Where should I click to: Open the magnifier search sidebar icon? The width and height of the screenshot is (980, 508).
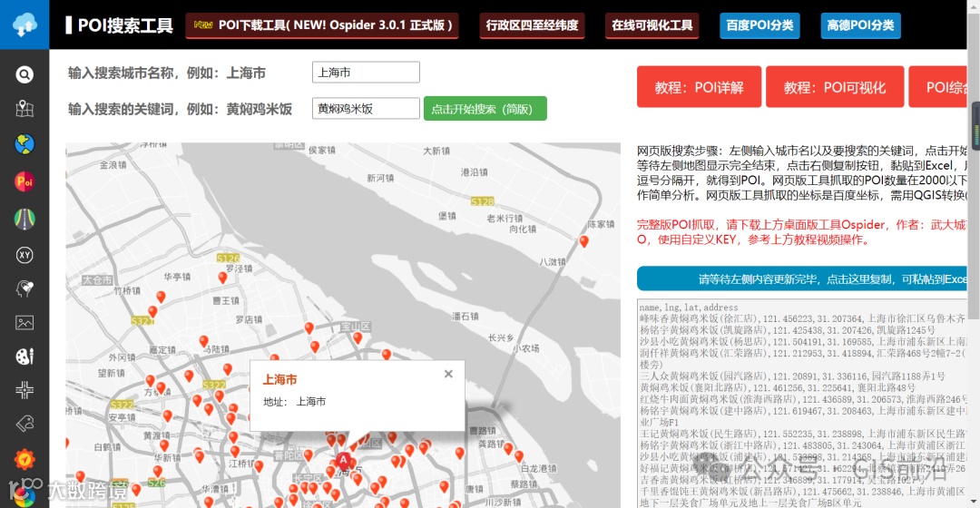(24, 75)
